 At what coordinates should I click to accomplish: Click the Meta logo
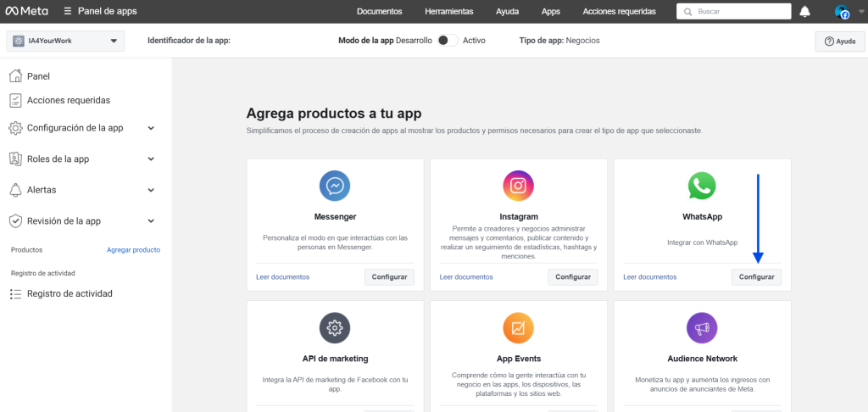click(26, 11)
